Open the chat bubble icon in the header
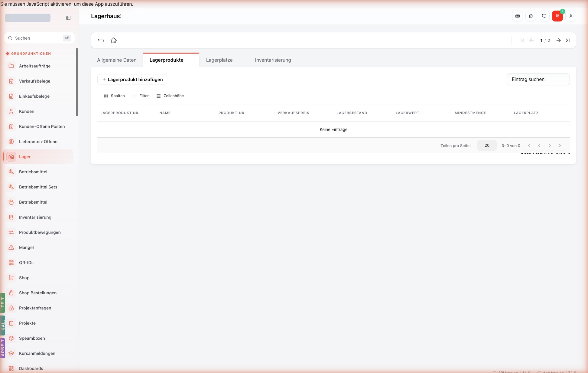Image resolution: width=588 pixels, height=373 pixels. 544,16
